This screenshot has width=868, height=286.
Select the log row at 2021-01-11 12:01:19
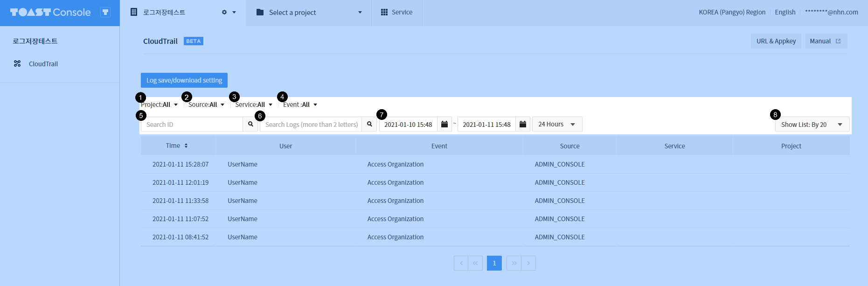(x=495, y=182)
